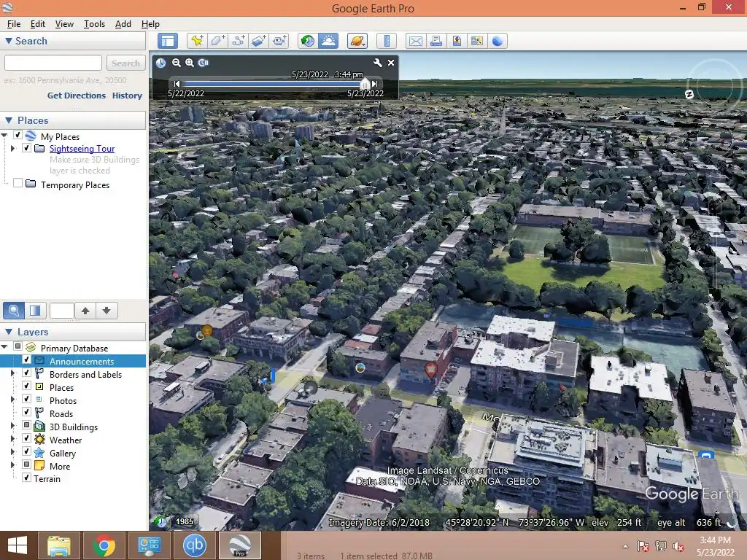The height and width of the screenshot is (560, 747).
Task: Open the ruler tool
Action: point(387,41)
